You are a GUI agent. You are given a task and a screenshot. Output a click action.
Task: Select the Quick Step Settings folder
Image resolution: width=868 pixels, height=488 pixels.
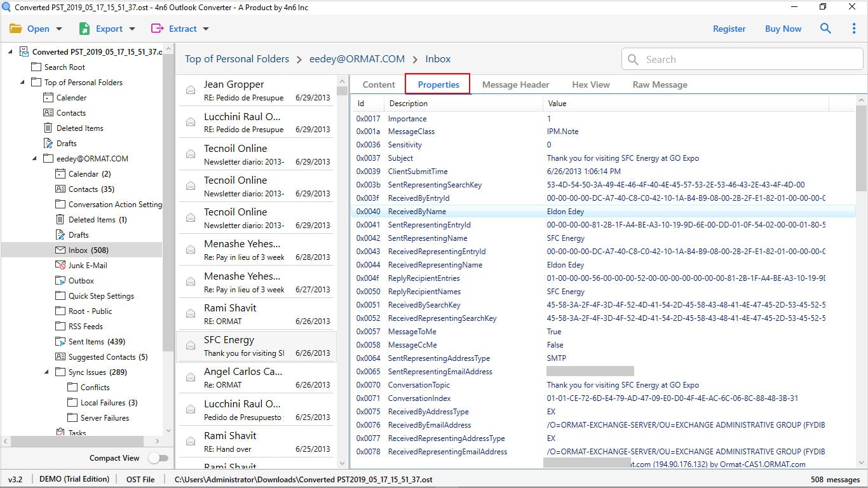coord(101,296)
